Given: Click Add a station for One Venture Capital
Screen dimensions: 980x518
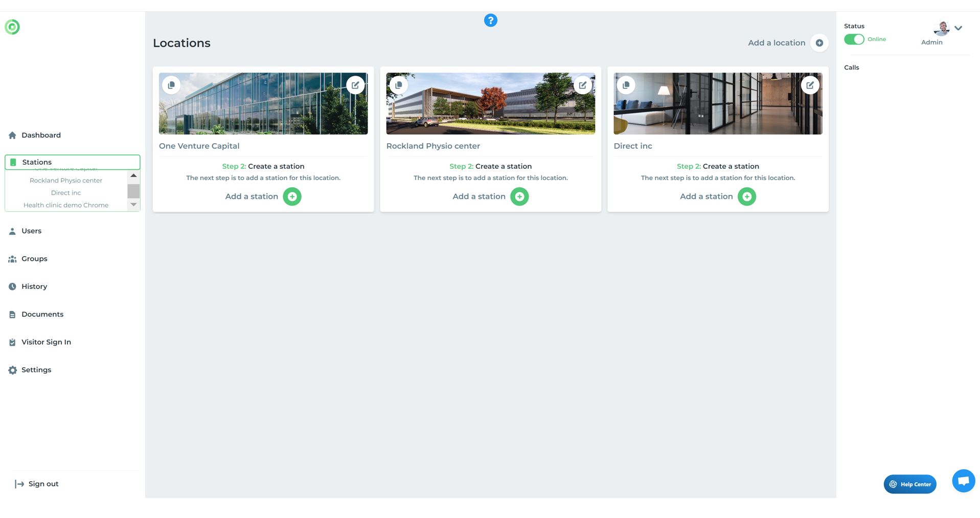Looking at the screenshot, I should pos(252,196).
